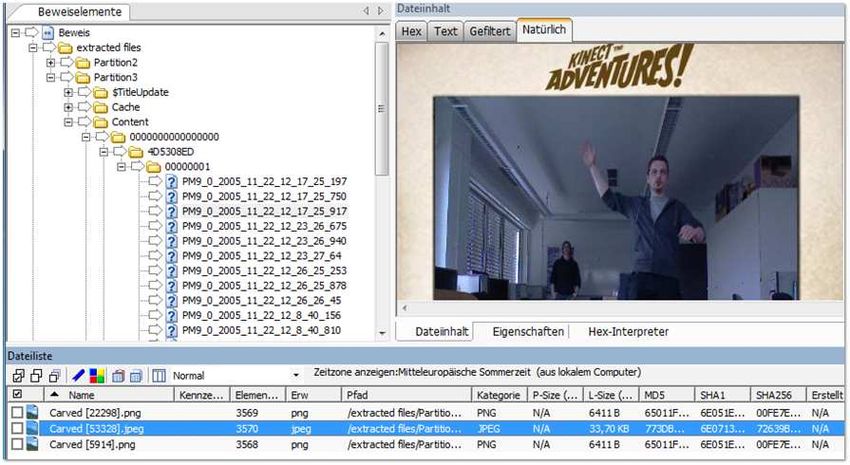Toggle QuickPicks arrow for folder 00000001
This screenshot has width=850, height=465.
(138, 166)
